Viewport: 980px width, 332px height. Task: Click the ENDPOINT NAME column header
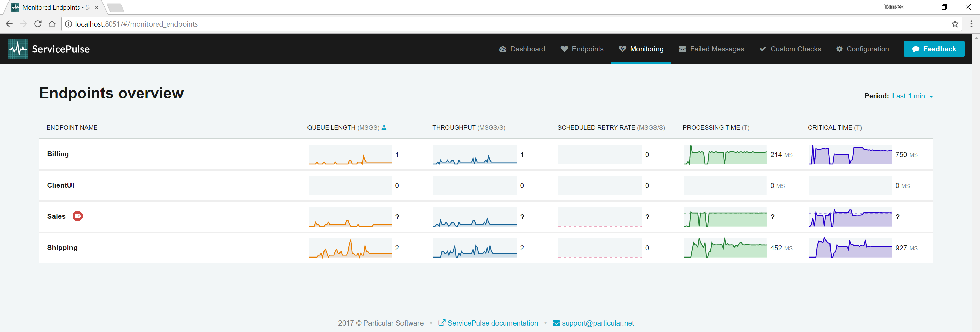[72, 128]
